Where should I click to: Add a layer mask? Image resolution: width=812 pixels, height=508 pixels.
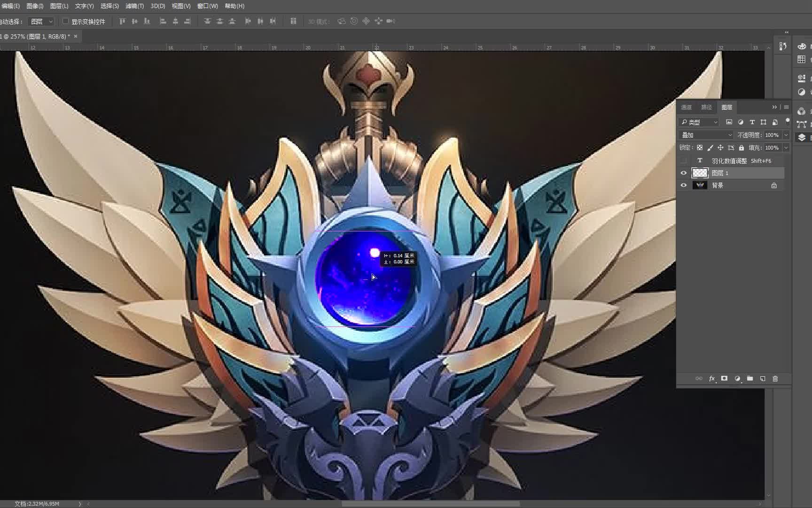[x=725, y=379]
